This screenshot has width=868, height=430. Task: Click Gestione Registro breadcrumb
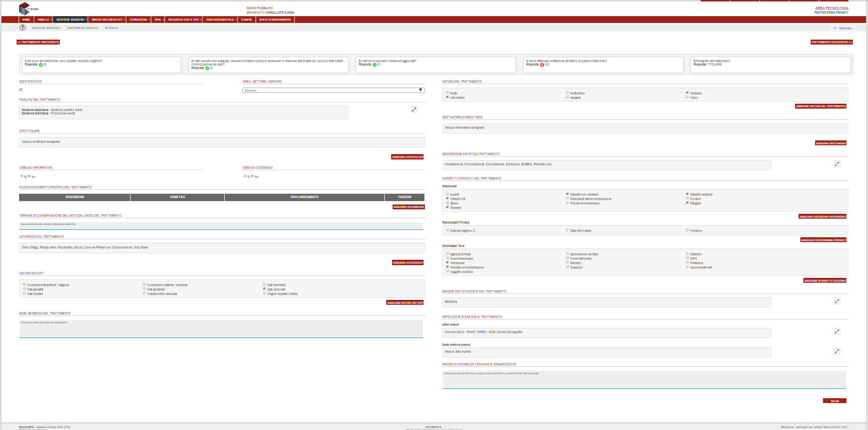tap(46, 28)
